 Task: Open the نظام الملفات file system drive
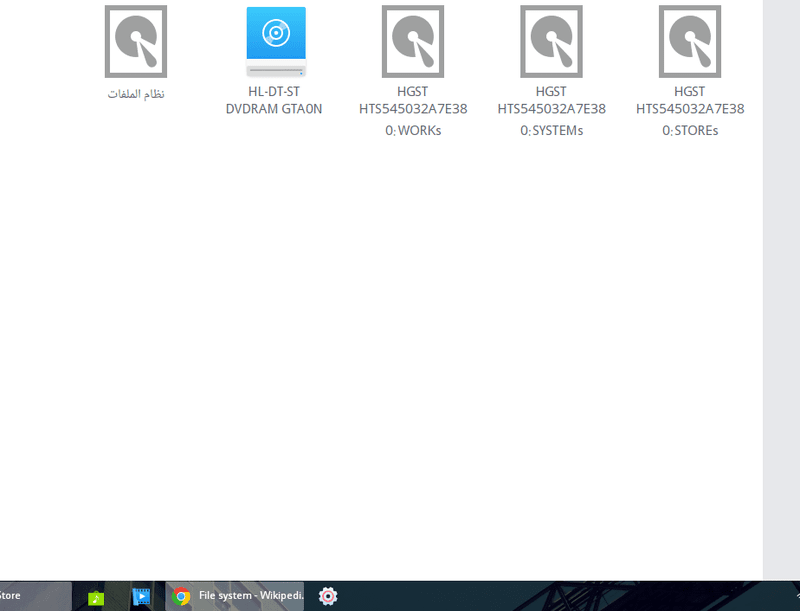coord(135,42)
